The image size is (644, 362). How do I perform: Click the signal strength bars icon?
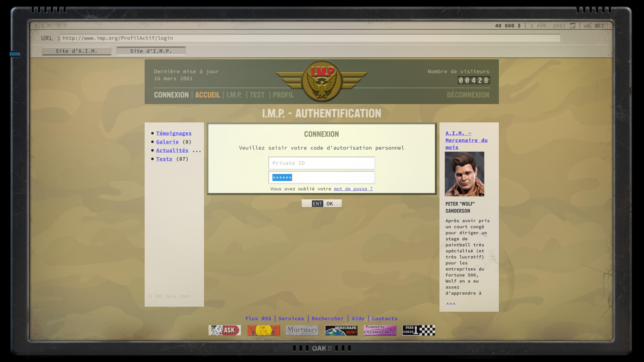[x=588, y=26]
